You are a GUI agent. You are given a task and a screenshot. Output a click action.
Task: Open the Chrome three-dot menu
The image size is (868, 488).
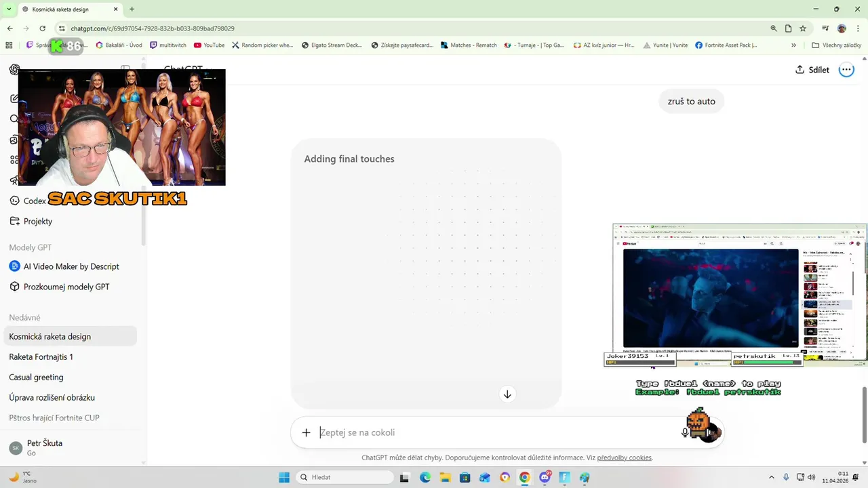click(x=858, y=28)
